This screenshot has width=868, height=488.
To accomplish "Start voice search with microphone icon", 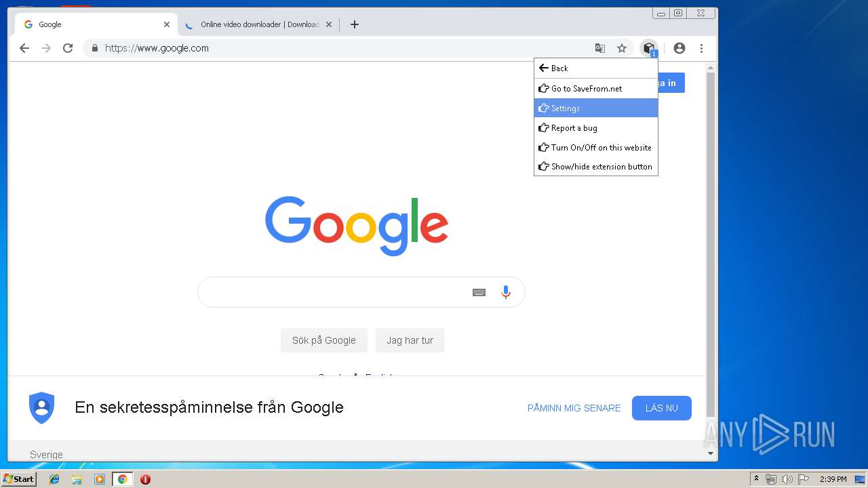I will click(x=505, y=292).
